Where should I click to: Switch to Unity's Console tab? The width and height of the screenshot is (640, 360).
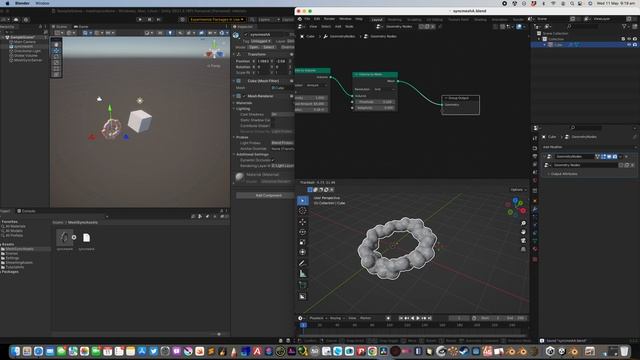pyautogui.click(x=26, y=211)
